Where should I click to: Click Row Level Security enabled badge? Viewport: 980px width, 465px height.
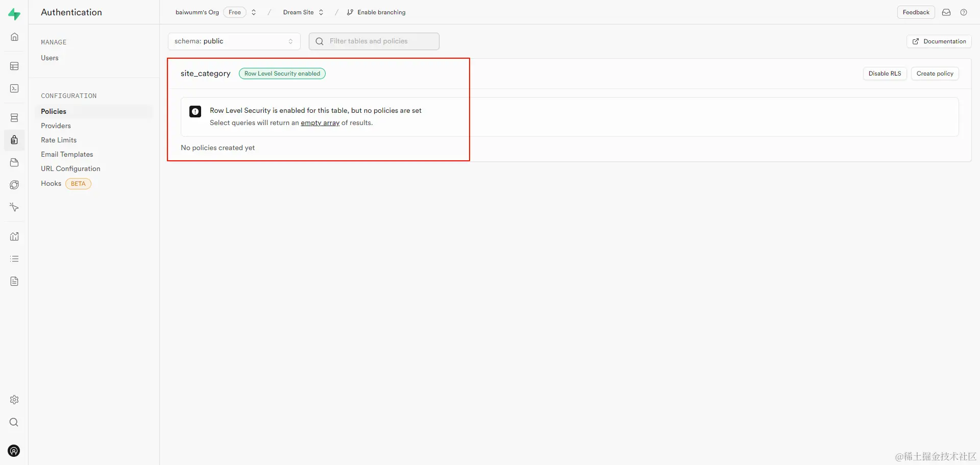pos(282,74)
